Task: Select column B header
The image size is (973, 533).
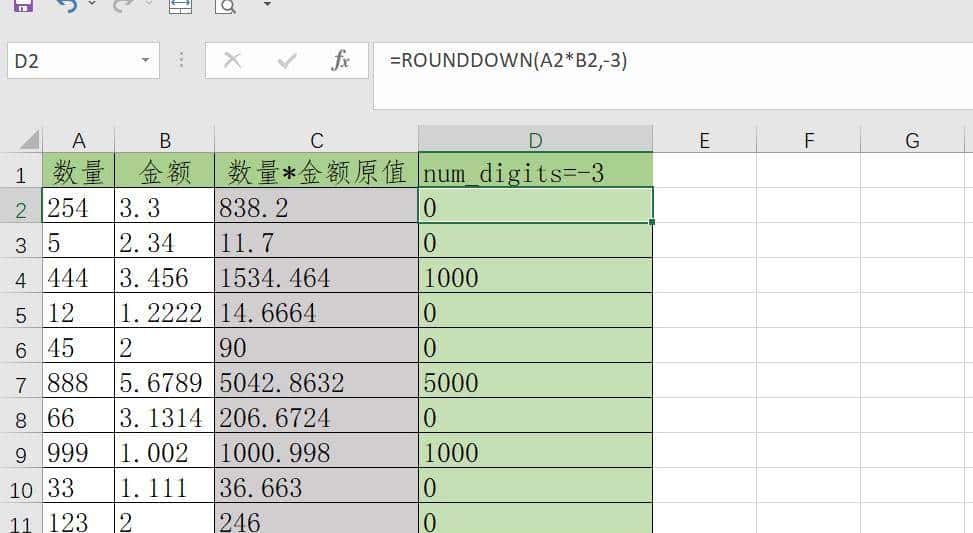Action: (x=165, y=140)
